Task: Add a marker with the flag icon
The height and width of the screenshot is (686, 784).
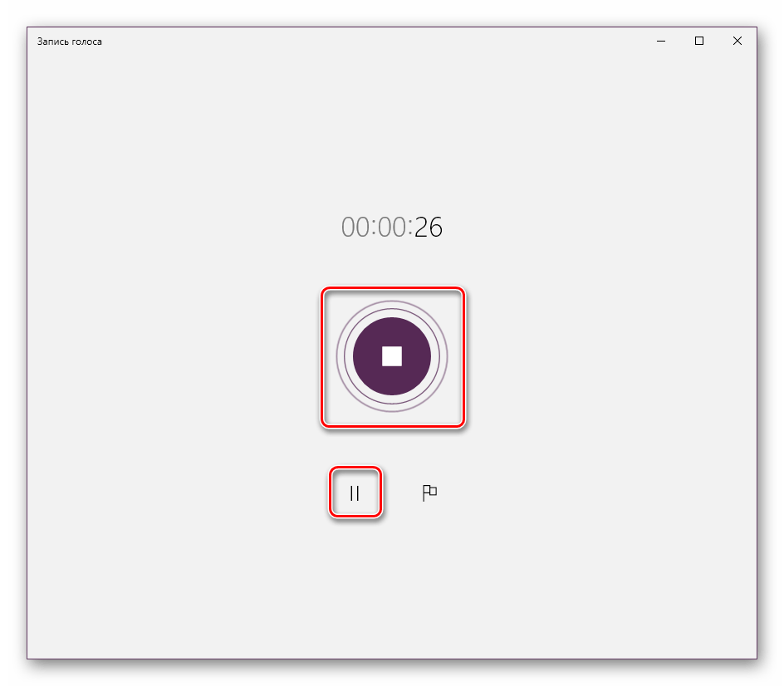Action: [x=429, y=493]
